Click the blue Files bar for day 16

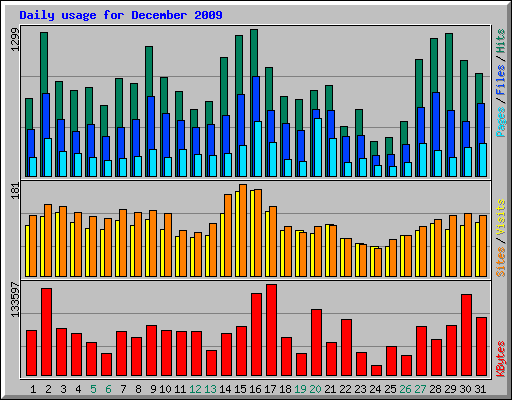tap(256, 99)
